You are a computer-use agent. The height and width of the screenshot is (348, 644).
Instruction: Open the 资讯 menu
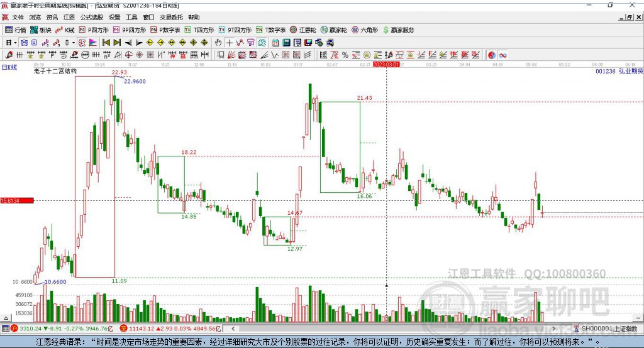52,17
